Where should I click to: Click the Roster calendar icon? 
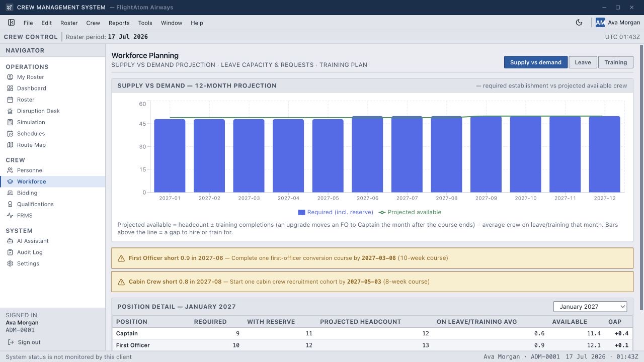tap(10, 100)
